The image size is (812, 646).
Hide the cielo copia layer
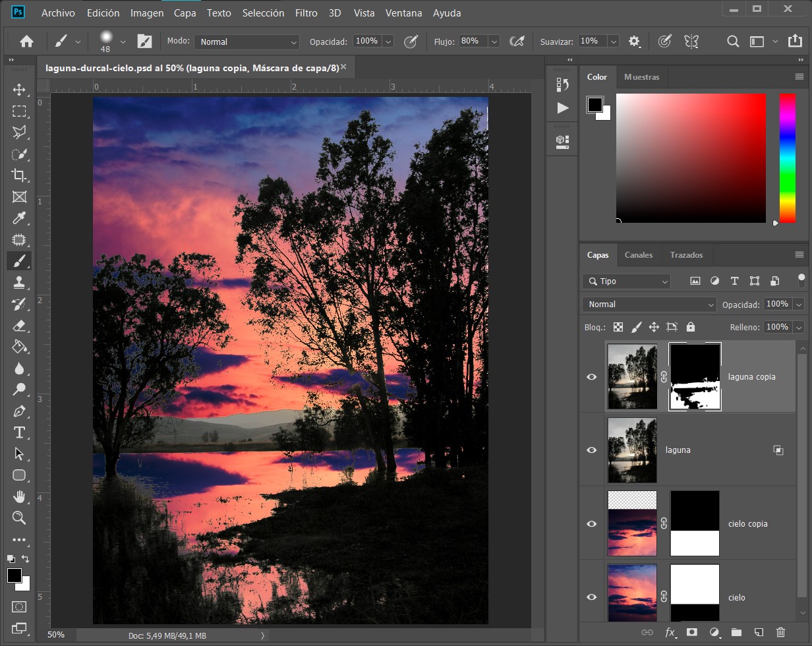(592, 524)
